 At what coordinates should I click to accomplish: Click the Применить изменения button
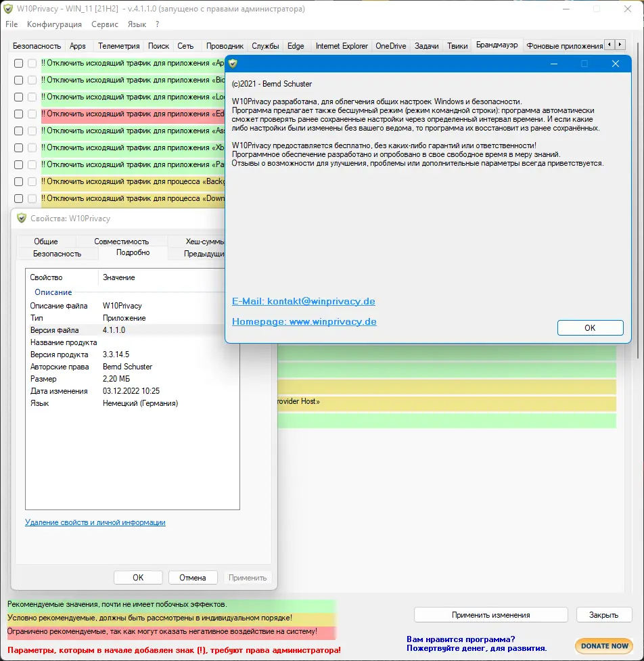[491, 615]
